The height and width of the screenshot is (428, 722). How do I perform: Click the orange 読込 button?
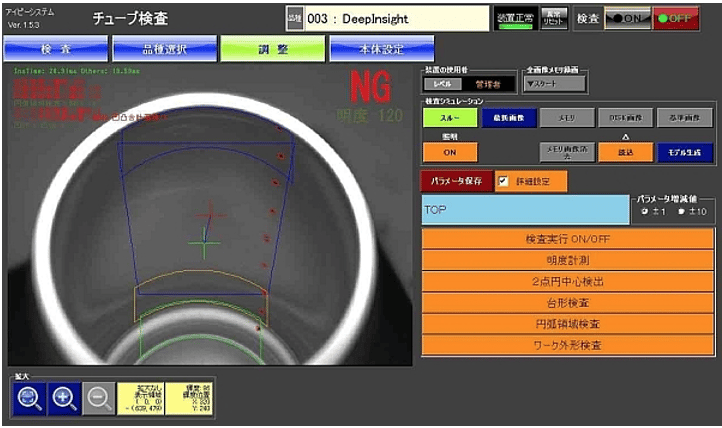point(626,152)
